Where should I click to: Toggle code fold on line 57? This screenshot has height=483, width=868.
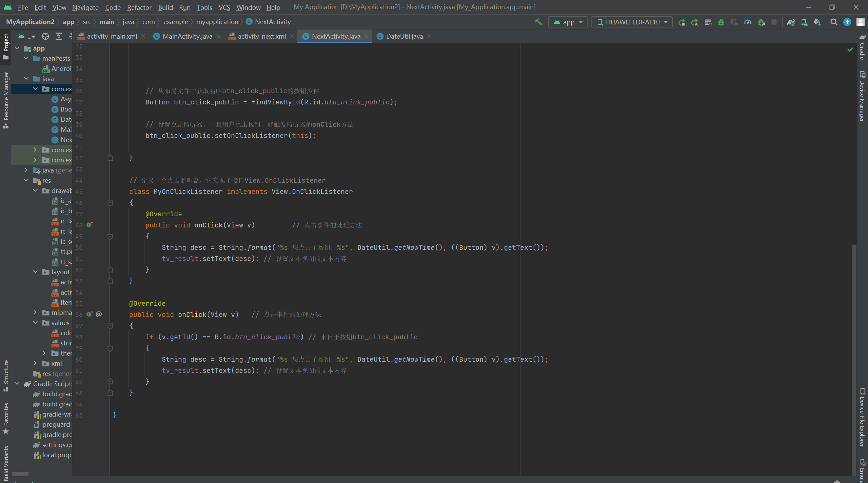[110, 326]
